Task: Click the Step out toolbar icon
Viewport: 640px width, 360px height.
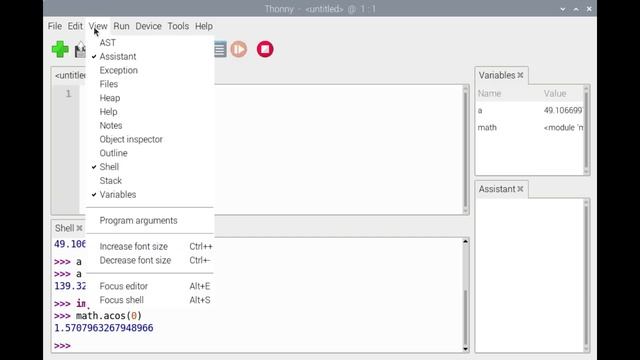Action: tap(220, 49)
